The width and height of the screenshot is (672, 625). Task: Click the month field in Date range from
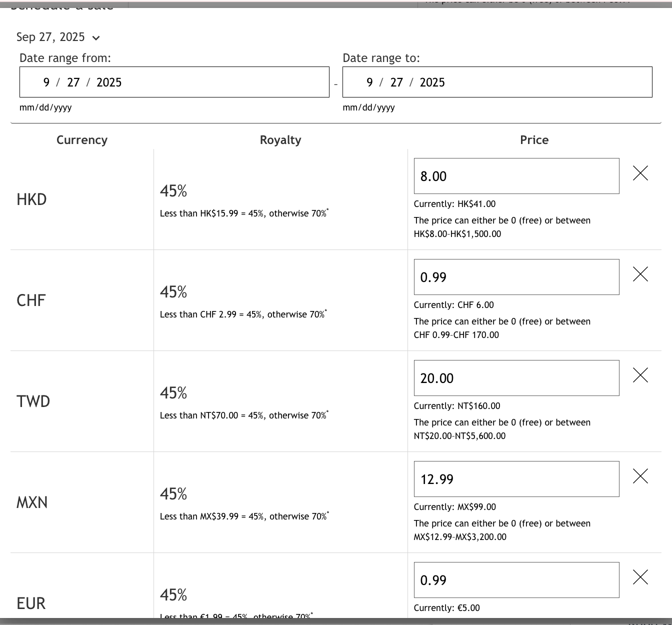[x=46, y=82]
